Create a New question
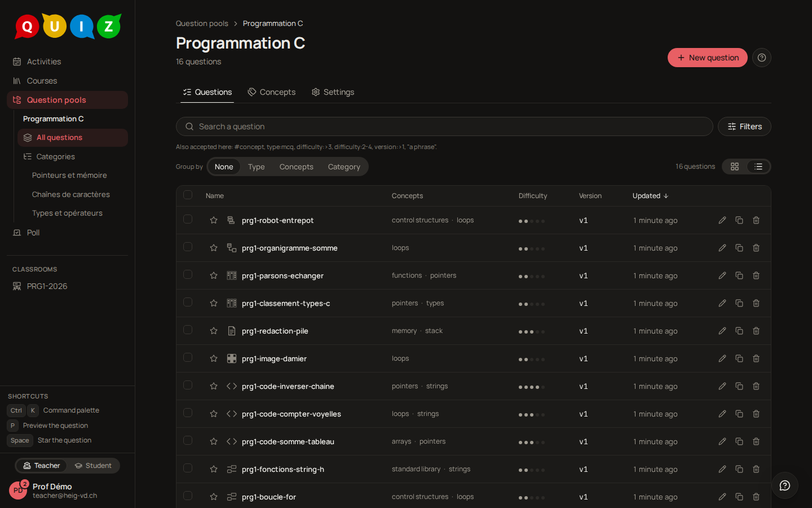812x508 pixels. (708, 58)
